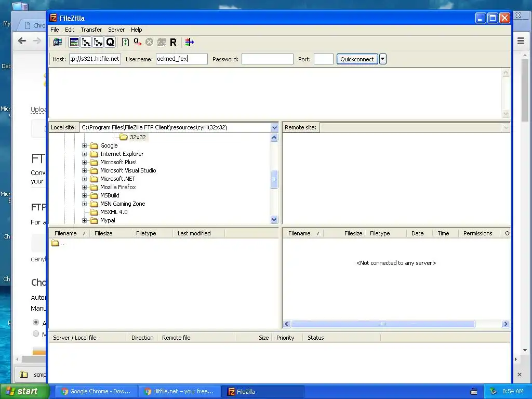Toggle remote directory tree icon
Screen dimensions: 532x399
coord(98,42)
